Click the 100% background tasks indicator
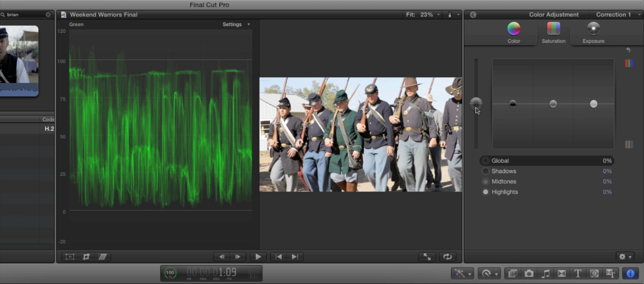 point(170,273)
